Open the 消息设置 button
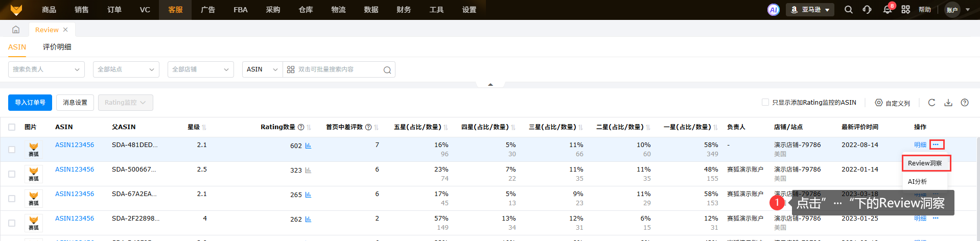This screenshot has height=241, width=980. click(x=75, y=103)
